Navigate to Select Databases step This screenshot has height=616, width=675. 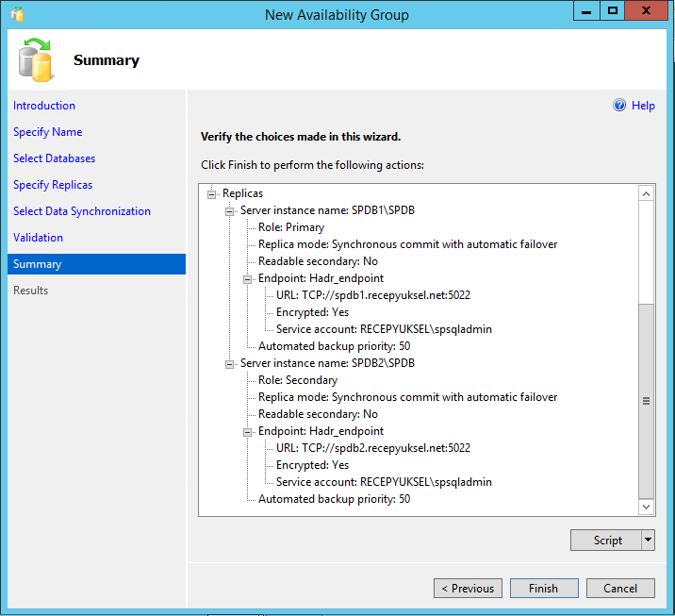pyautogui.click(x=54, y=158)
